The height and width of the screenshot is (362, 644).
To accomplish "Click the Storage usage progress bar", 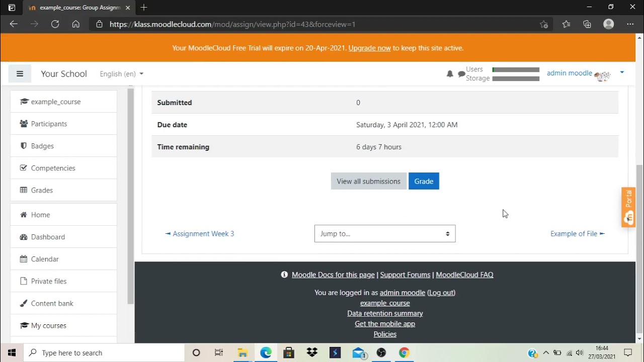I will (516, 78).
